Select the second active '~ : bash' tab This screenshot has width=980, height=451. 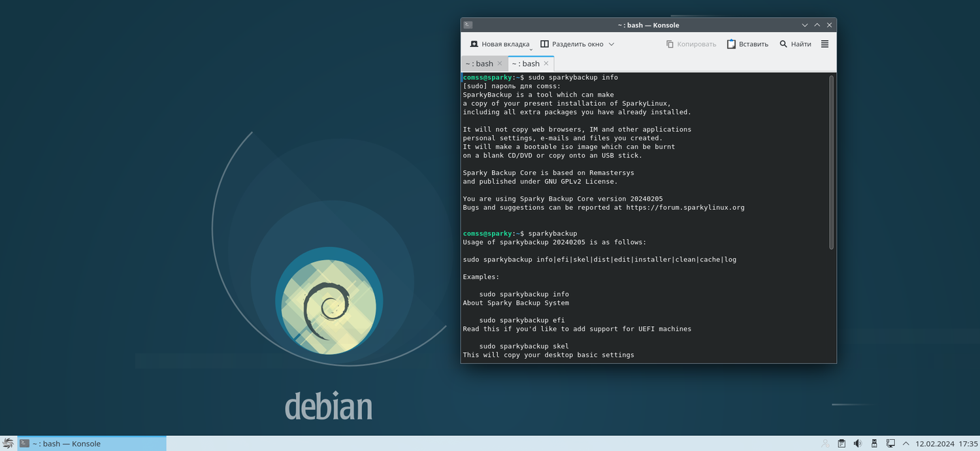(525, 63)
